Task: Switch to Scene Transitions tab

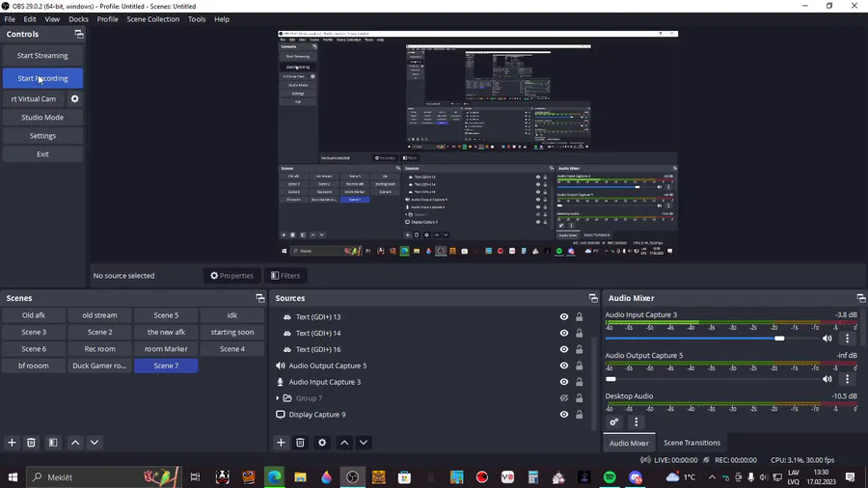Action: [692, 443]
